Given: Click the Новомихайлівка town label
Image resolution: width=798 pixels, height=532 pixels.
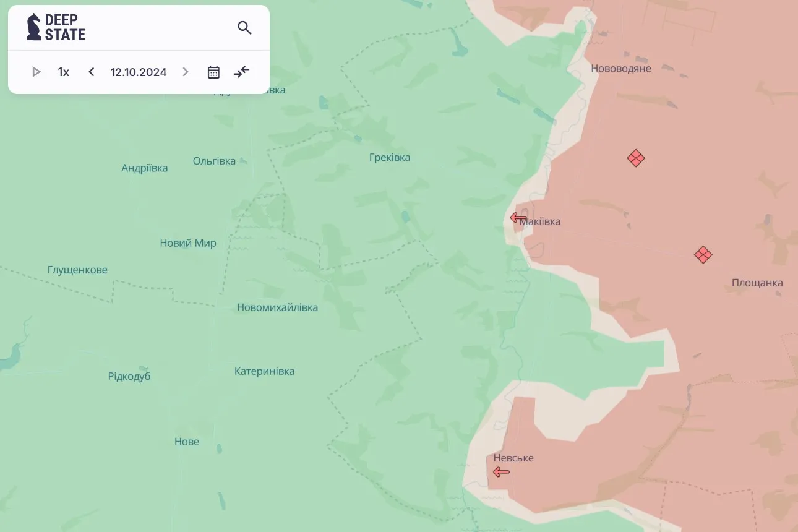Looking at the screenshot, I should (277, 307).
